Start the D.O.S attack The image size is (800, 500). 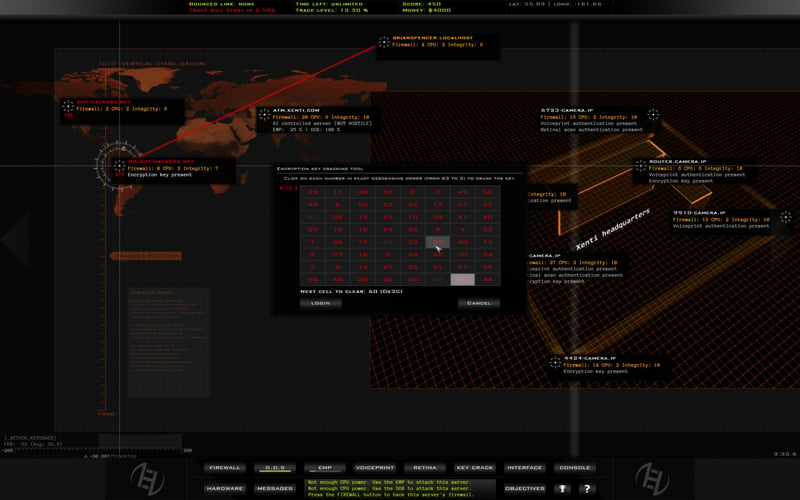click(x=275, y=467)
